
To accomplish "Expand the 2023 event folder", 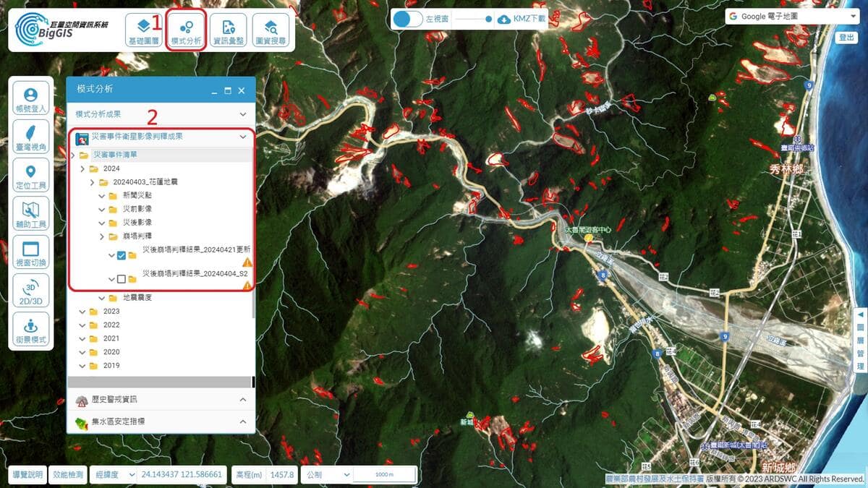I will 82,312.
